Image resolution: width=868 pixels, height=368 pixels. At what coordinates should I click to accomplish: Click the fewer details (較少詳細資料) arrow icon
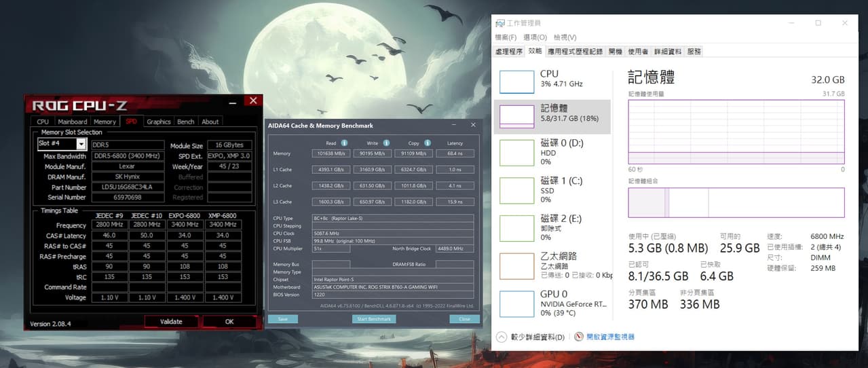click(502, 337)
